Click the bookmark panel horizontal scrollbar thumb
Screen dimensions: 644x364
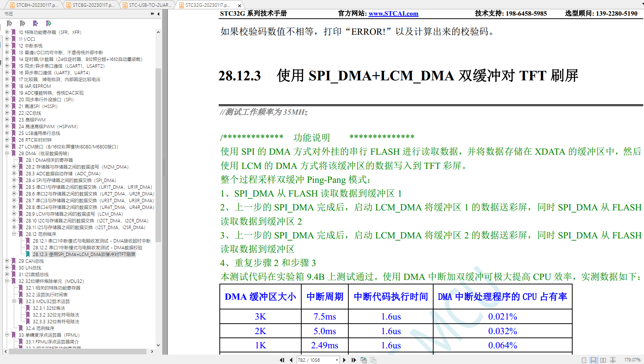78,352
